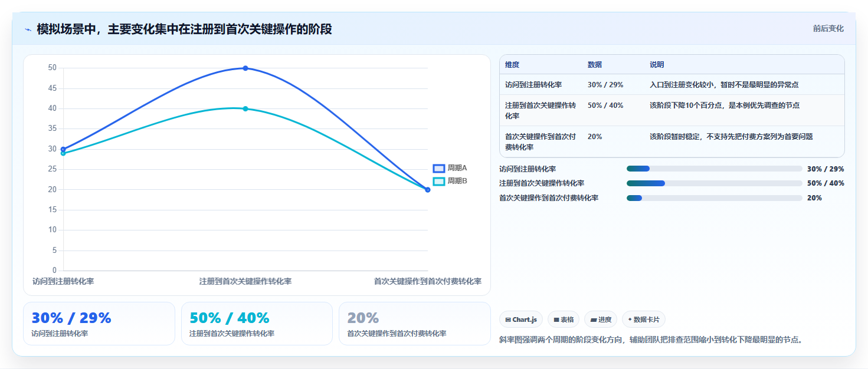Select the 进度 tag chip
The height and width of the screenshot is (369, 868).
(601, 319)
